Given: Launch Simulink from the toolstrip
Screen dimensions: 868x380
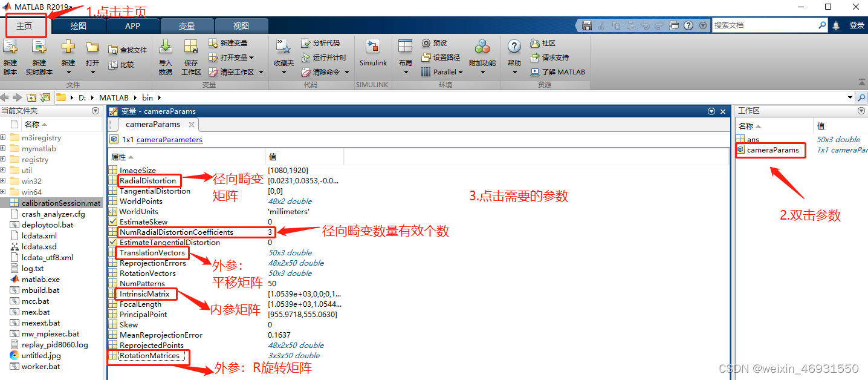Looking at the screenshot, I should click(x=373, y=53).
